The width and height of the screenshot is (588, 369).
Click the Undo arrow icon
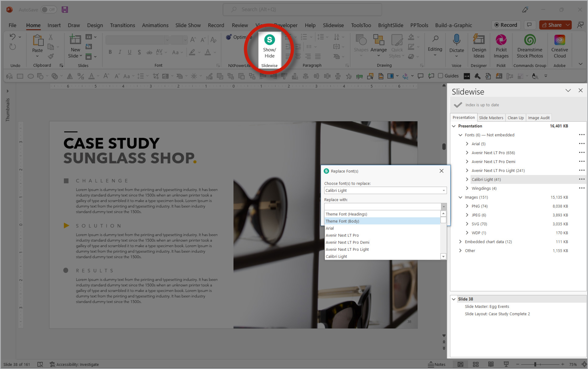tap(12, 37)
